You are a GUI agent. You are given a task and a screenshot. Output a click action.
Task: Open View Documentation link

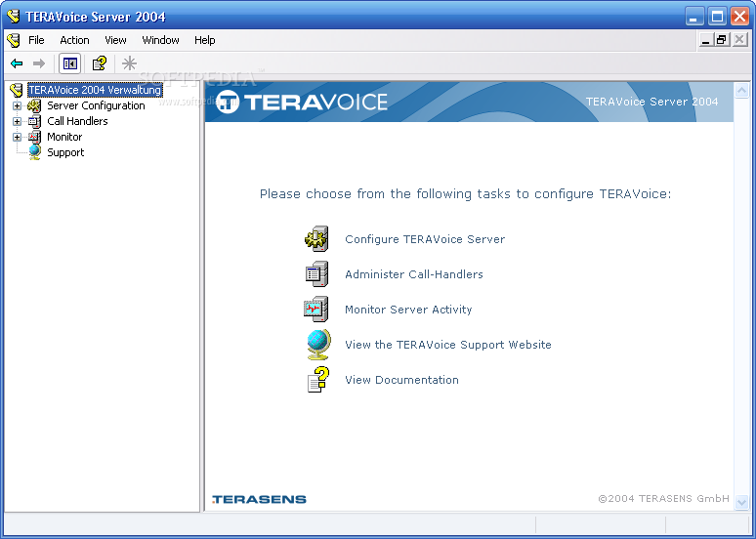(401, 380)
